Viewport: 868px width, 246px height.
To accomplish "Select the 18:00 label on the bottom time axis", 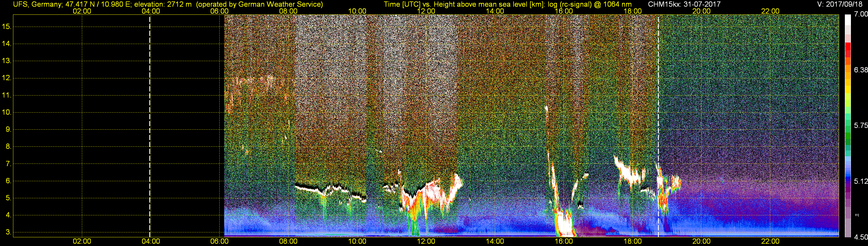I will coord(632,241).
